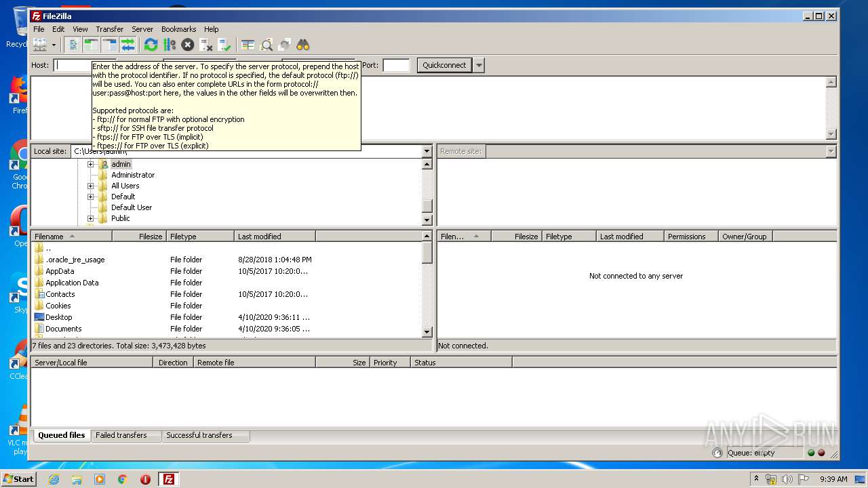Screen dimensions: 868x488
Task: Open the Help menu
Action: 212,29
